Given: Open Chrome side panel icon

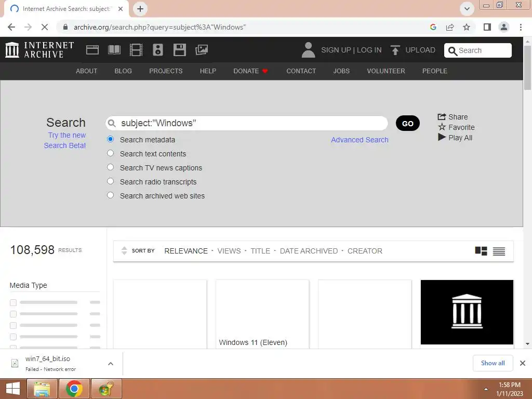Looking at the screenshot, I should (487, 27).
